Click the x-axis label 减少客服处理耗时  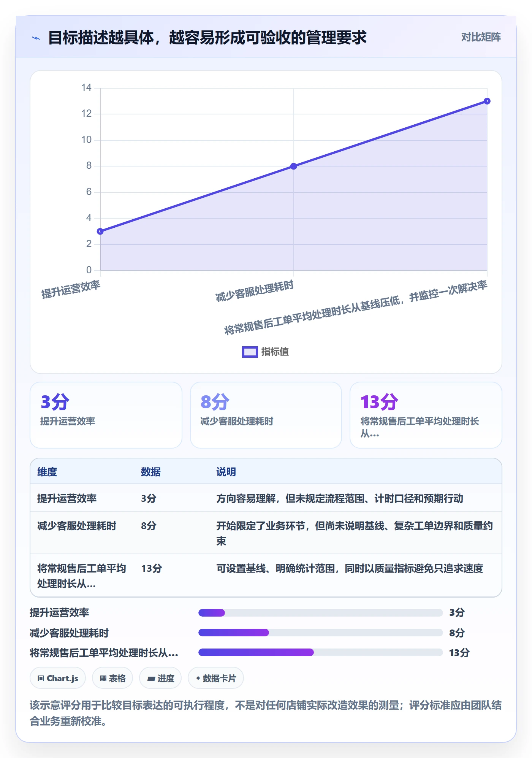pyautogui.click(x=255, y=291)
